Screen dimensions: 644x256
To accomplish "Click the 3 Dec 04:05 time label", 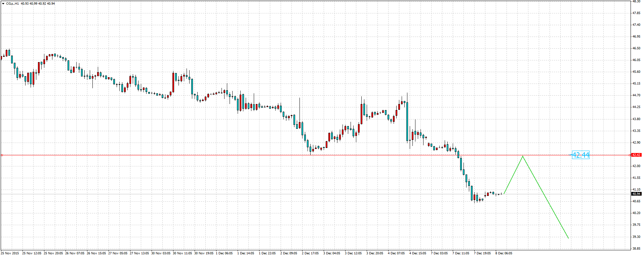I will click(x=332, y=253).
